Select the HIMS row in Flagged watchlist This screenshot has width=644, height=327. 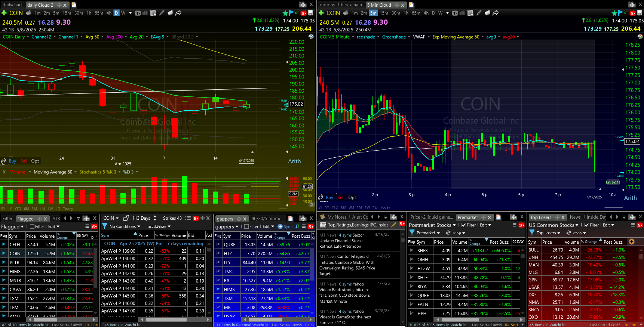(15, 272)
